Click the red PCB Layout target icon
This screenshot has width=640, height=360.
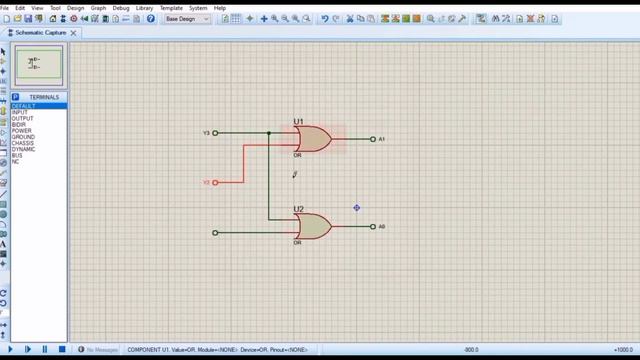point(73,19)
